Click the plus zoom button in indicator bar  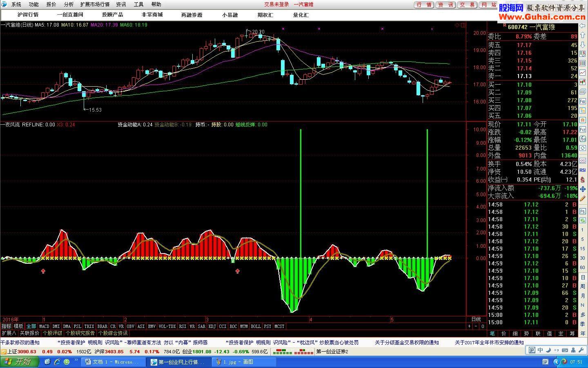click(469, 326)
